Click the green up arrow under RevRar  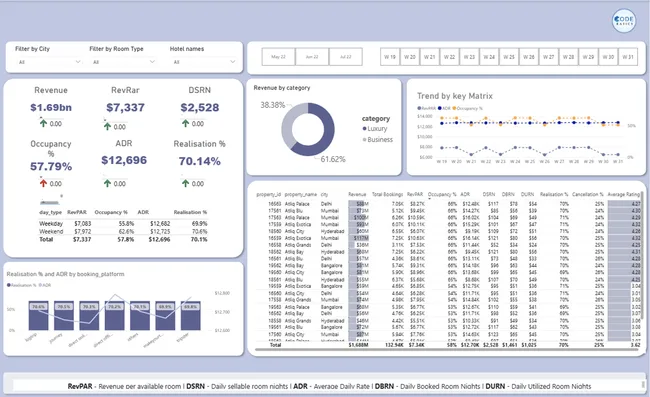pyautogui.click(x=107, y=126)
